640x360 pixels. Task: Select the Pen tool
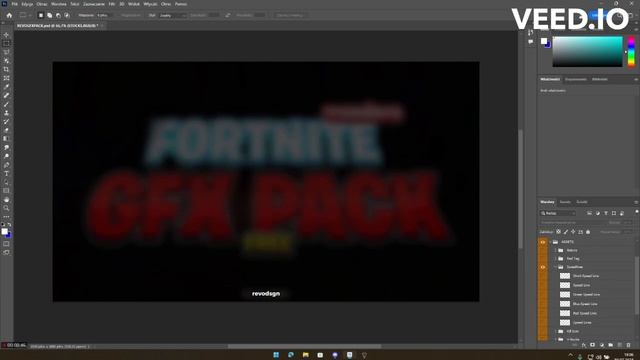[6, 165]
